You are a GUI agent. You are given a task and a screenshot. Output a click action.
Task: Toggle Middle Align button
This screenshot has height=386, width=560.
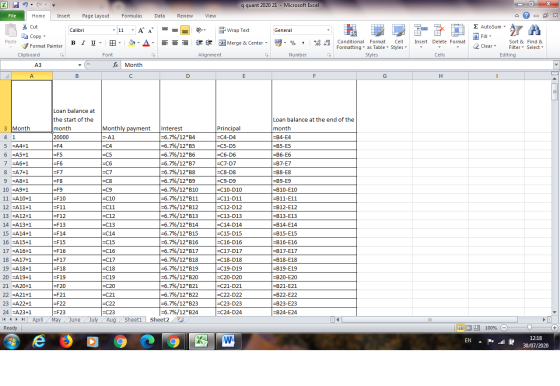tap(175, 30)
